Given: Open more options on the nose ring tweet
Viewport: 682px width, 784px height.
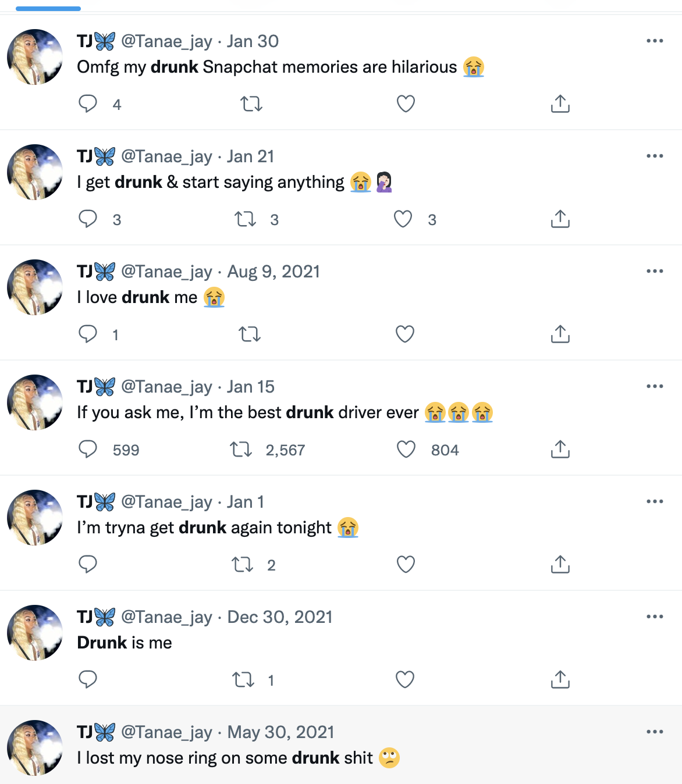Looking at the screenshot, I should [x=655, y=732].
